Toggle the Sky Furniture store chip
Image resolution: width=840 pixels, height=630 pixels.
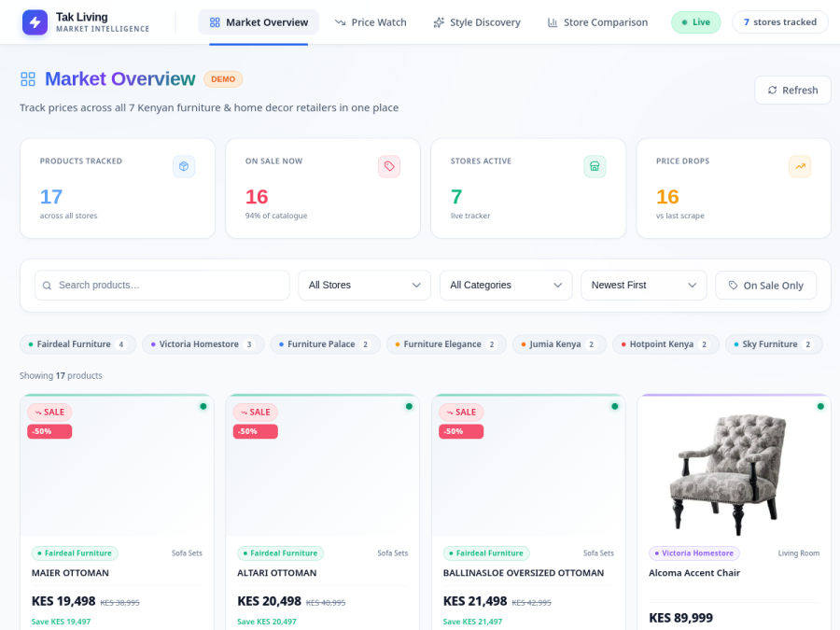pos(774,344)
